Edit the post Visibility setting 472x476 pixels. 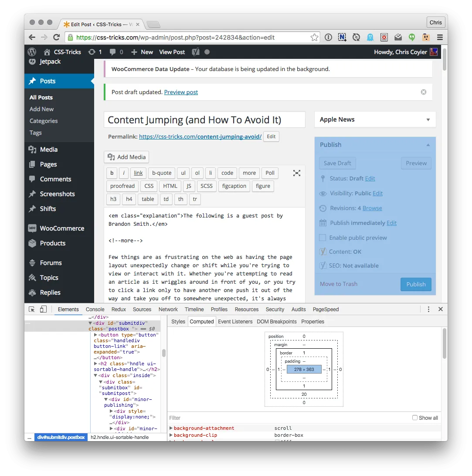click(x=377, y=194)
